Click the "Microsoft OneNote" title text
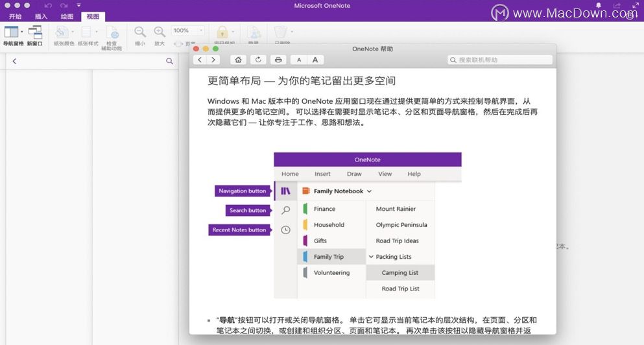The image size is (644, 345). [x=322, y=6]
